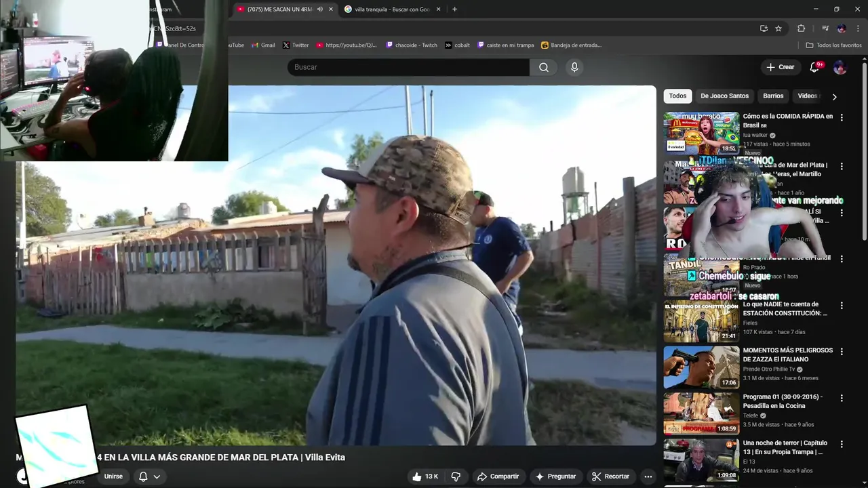The width and height of the screenshot is (868, 488).
Task: Click the install/cast icon in address bar
Action: pyautogui.click(x=764, y=28)
